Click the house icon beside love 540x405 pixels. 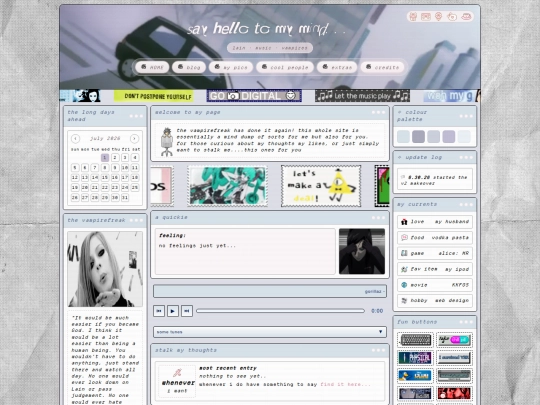pyautogui.click(x=404, y=222)
